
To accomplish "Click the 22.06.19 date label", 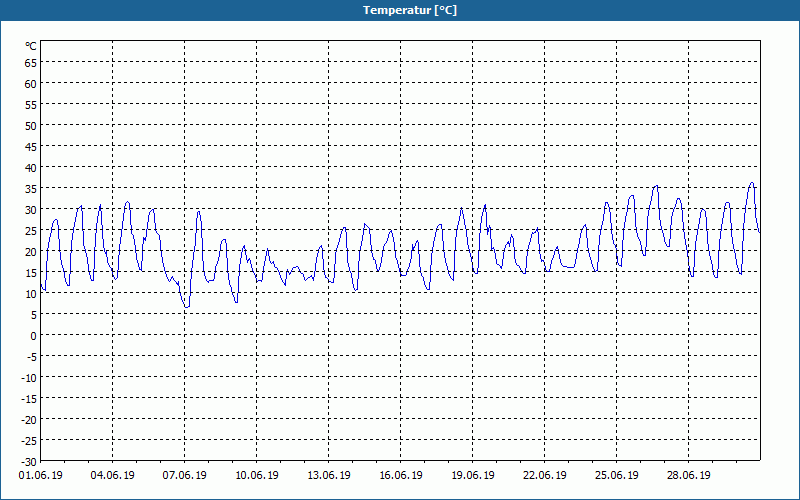I will (544, 476).
